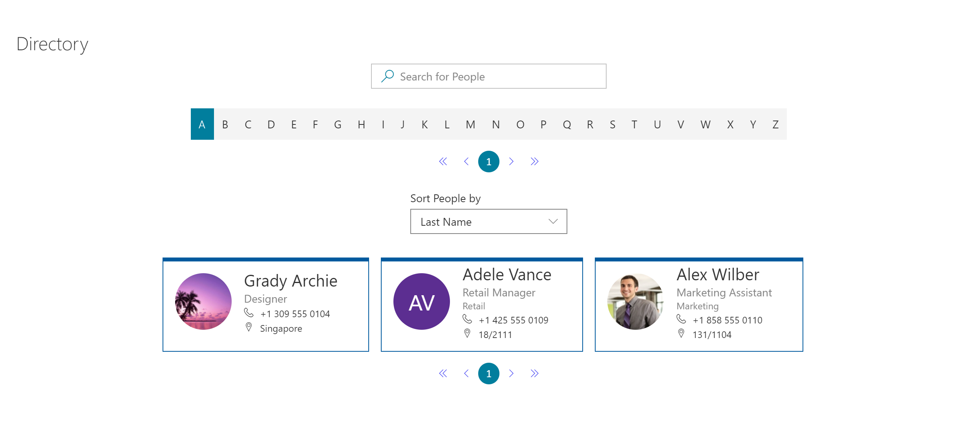Click phone number +1 425 555 0109
980x422 pixels.
(x=514, y=320)
